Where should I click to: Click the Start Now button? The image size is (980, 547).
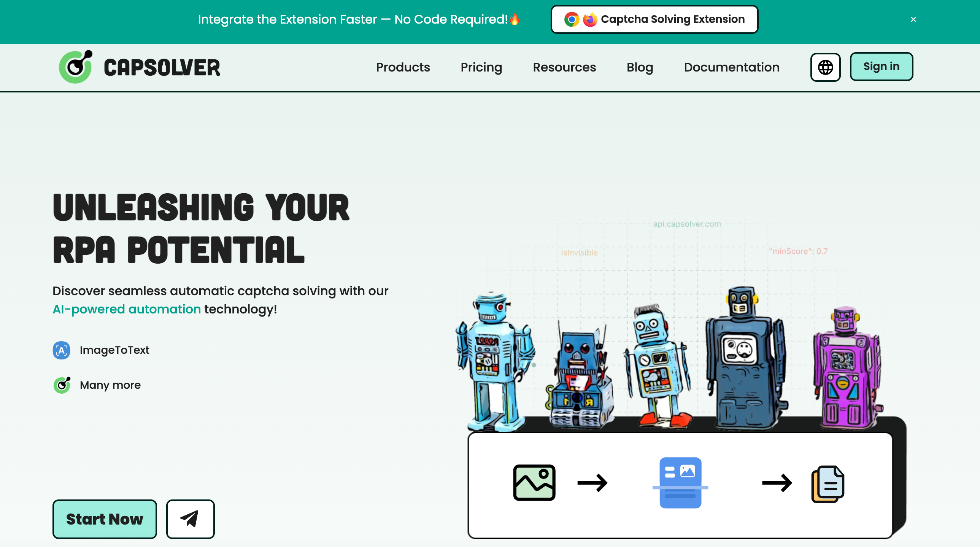(105, 519)
